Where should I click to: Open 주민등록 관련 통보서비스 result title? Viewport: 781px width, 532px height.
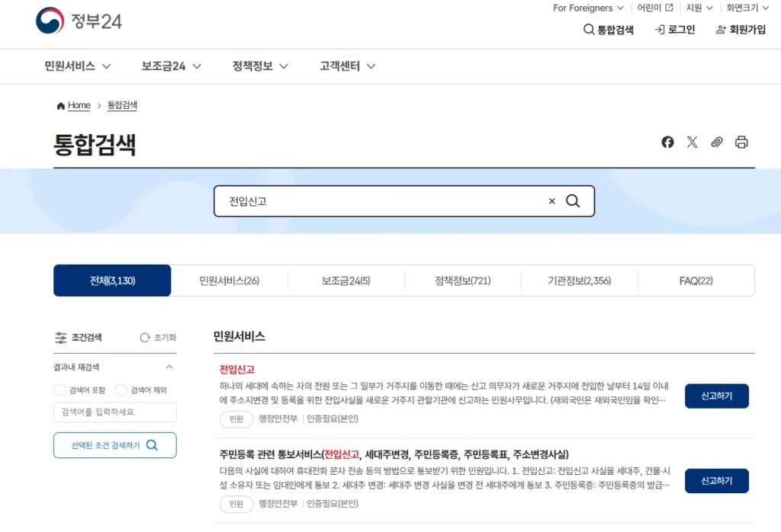pos(394,454)
